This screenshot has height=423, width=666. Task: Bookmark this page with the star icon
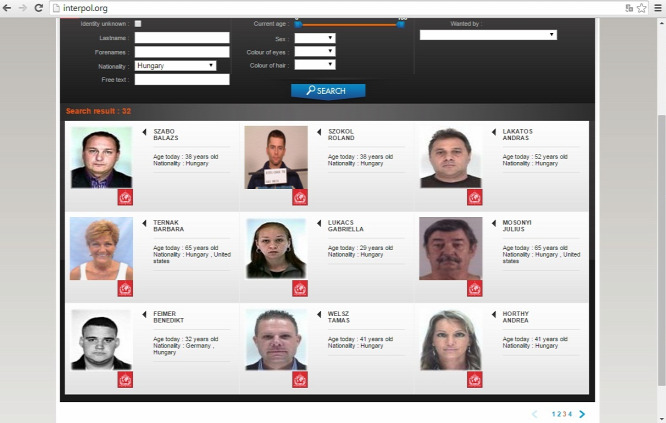click(642, 8)
